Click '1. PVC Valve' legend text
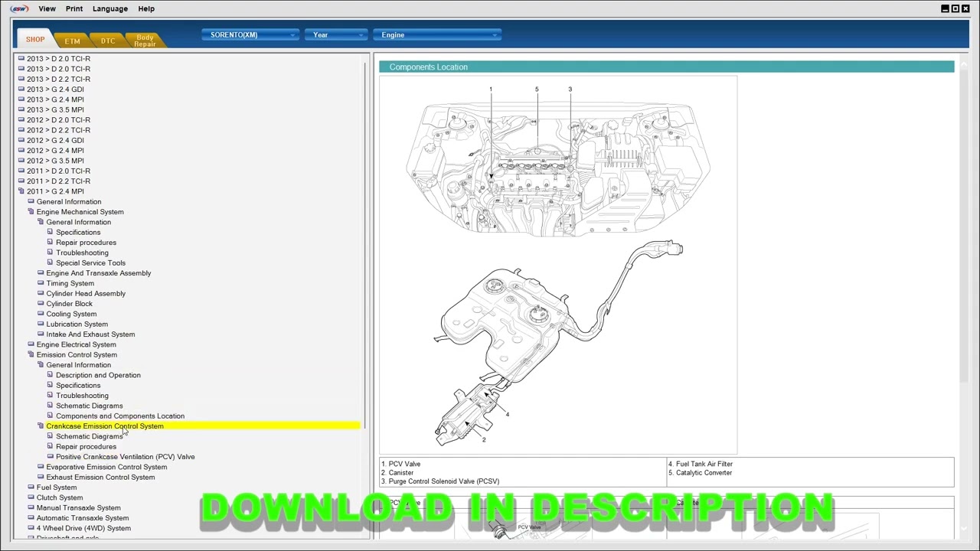 point(400,464)
